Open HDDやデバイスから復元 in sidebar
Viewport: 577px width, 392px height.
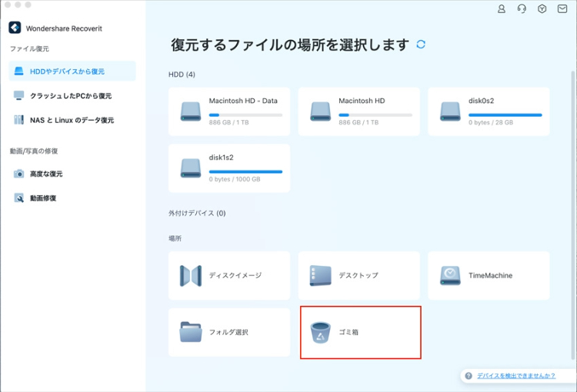[72, 71]
